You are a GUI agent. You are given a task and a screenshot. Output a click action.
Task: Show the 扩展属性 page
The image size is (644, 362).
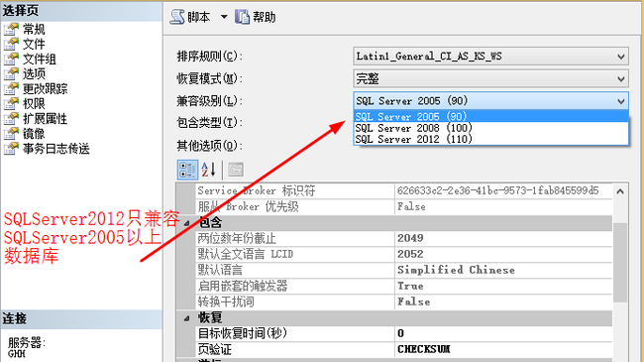click(46, 118)
